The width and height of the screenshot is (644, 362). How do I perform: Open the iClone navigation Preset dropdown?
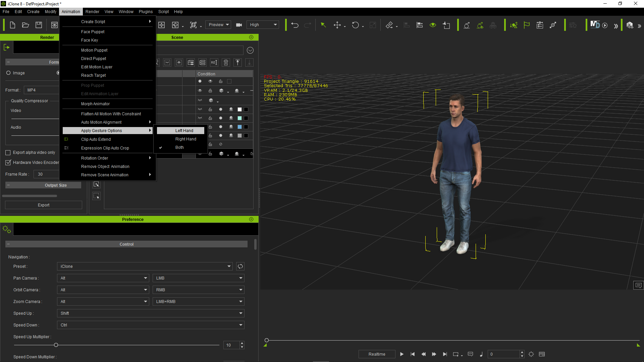[x=145, y=266]
